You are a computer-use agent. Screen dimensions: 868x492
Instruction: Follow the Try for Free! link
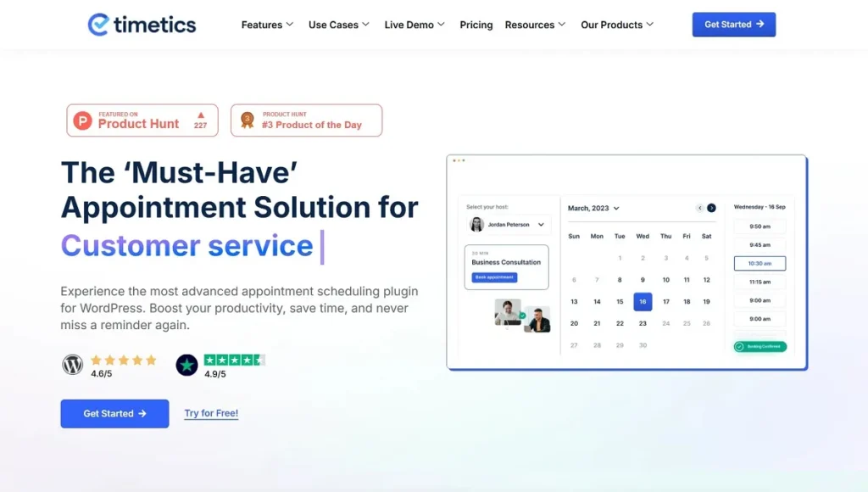point(211,413)
